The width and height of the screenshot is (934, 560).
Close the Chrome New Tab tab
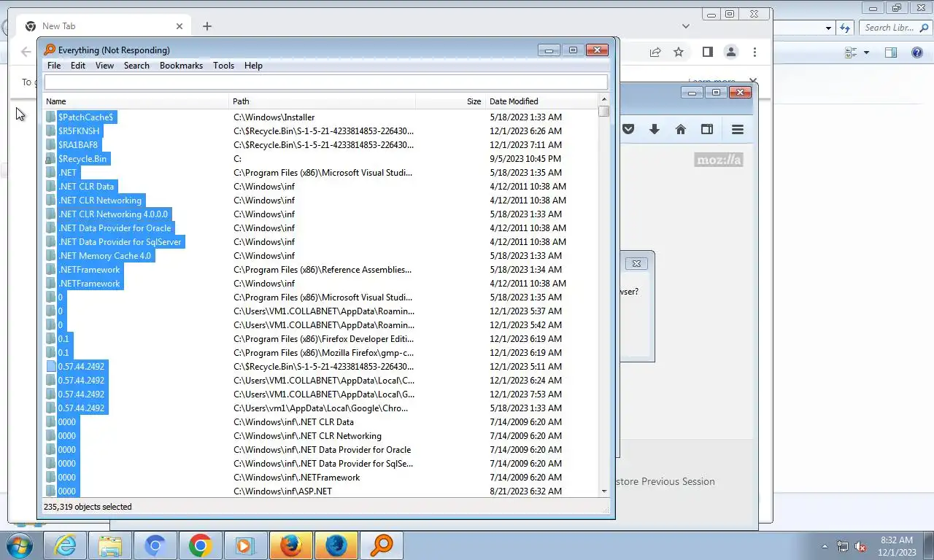[180, 26]
